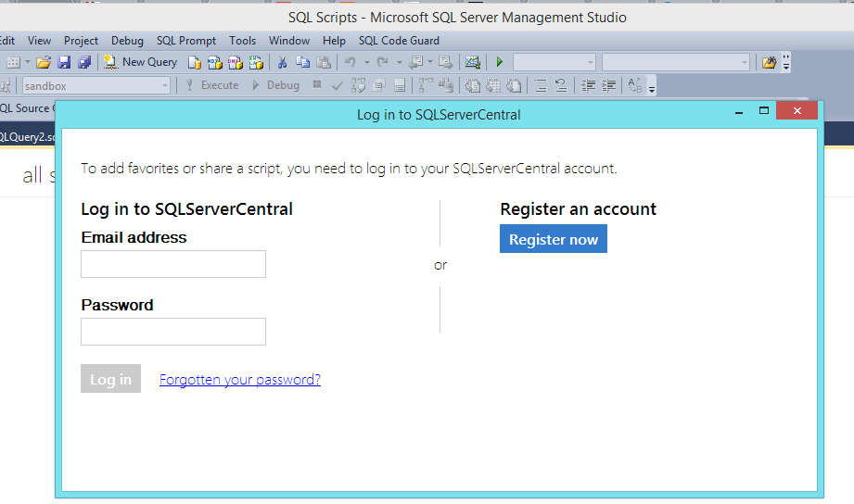Click the Forgotten your password link
The image size is (854, 504).
[x=240, y=379]
